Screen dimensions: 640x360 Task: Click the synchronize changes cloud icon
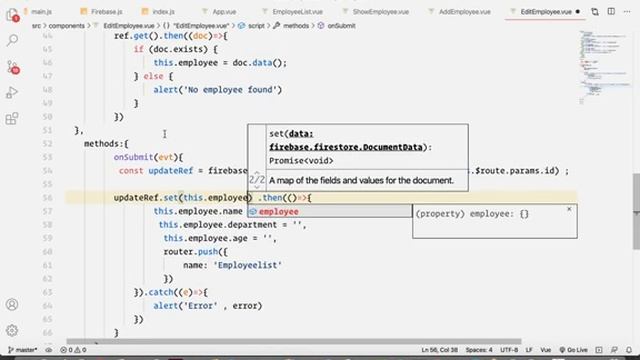tap(49, 350)
